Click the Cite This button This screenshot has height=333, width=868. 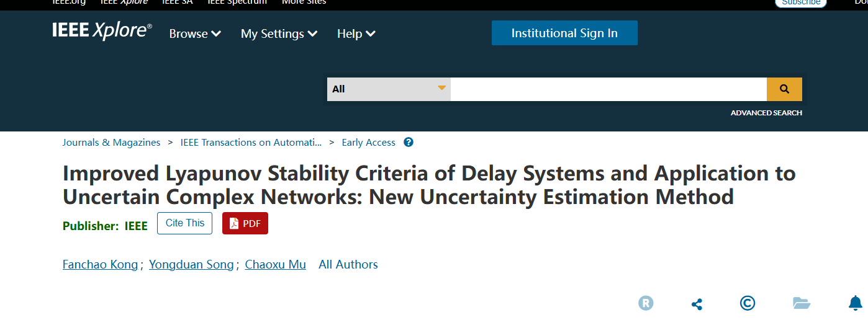click(185, 223)
